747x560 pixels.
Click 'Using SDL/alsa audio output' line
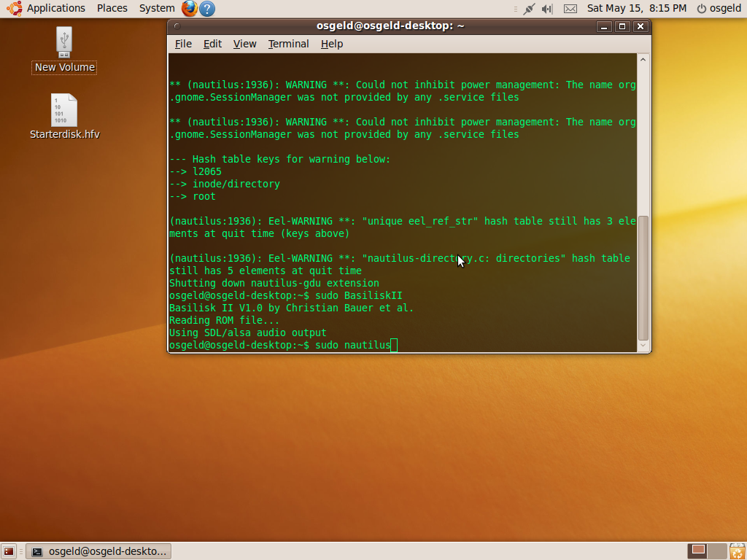tap(248, 332)
